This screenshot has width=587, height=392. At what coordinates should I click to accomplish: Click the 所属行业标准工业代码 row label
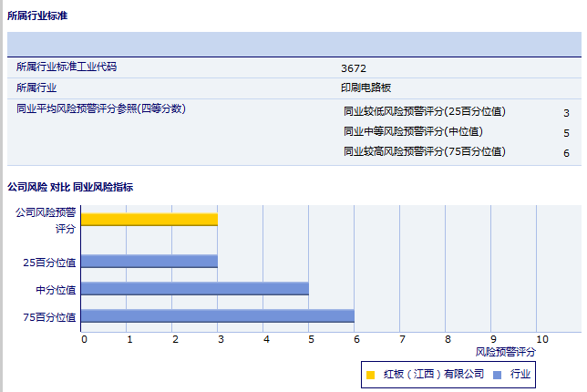click(67, 67)
